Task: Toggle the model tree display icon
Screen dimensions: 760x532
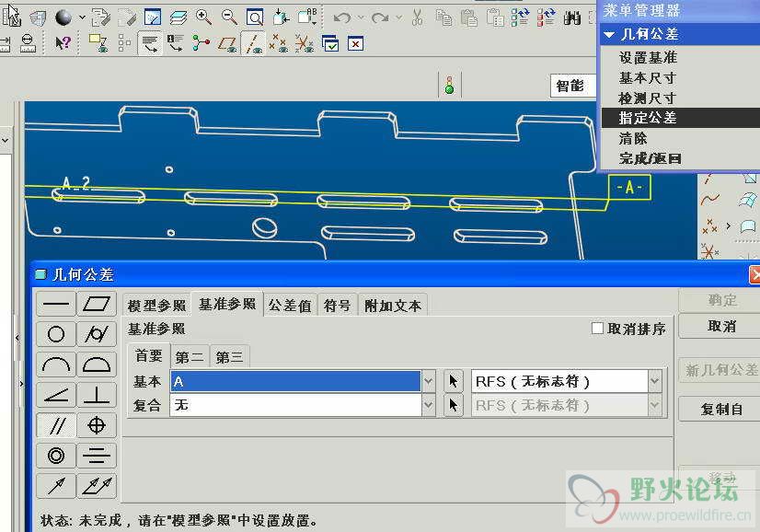Action: (x=123, y=43)
